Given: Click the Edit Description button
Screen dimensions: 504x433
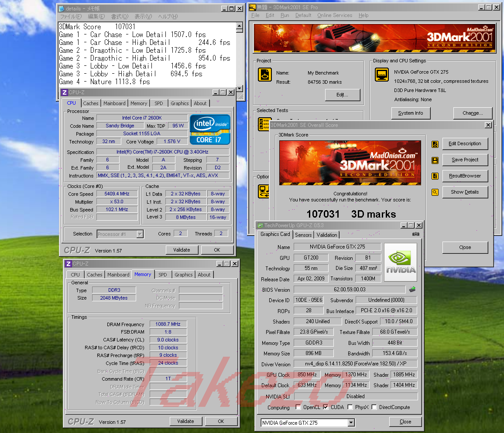Looking at the screenshot, I should pyautogui.click(x=465, y=143).
